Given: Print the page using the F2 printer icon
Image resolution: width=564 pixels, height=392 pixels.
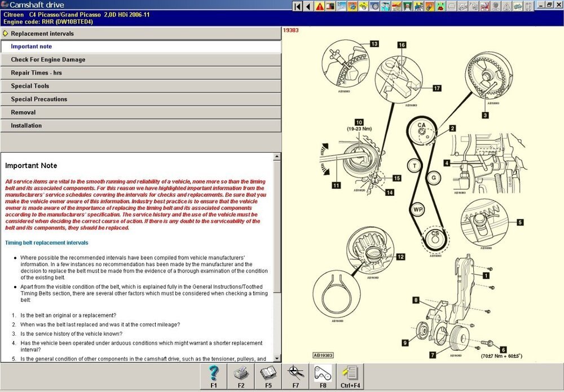Looking at the screenshot, I should pos(241,376).
